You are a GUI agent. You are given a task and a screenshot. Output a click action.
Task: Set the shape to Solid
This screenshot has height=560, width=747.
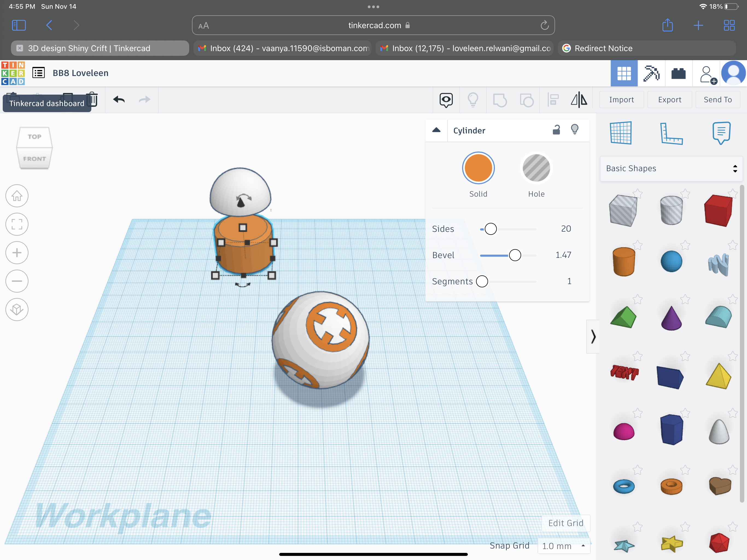[x=478, y=168]
